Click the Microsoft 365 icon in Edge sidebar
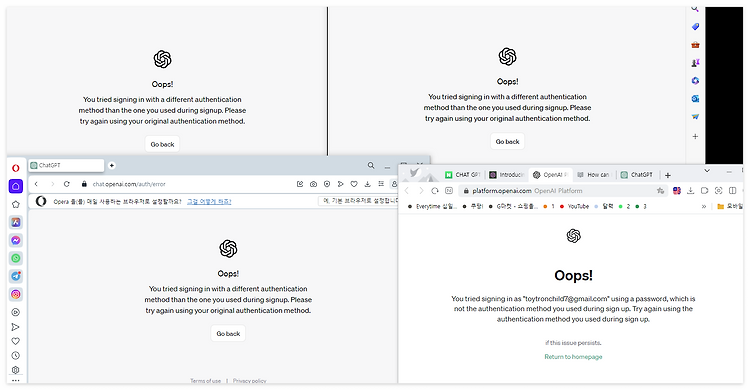This screenshot has height=390, width=750. [x=695, y=81]
